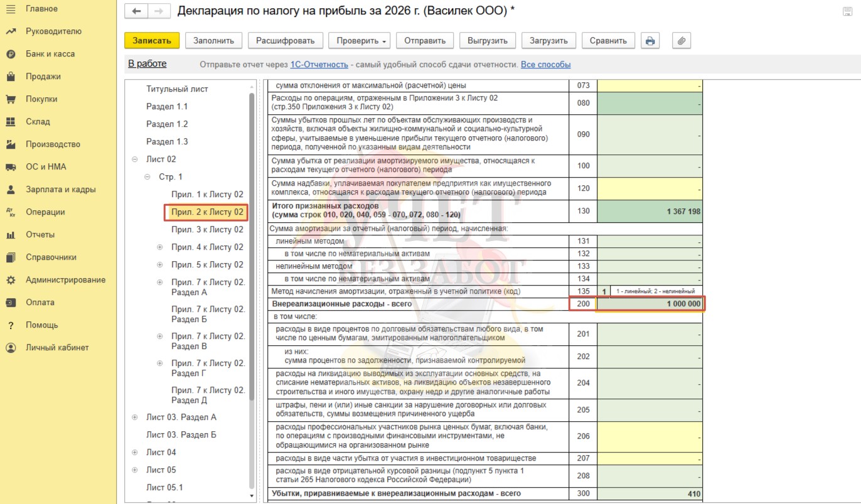Open the В работе status link
The width and height of the screenshot is (861, 504).
pos(147,63)
